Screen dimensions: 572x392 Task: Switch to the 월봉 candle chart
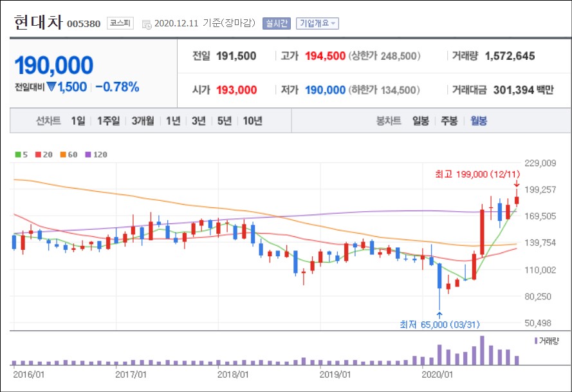pos(479,121)
